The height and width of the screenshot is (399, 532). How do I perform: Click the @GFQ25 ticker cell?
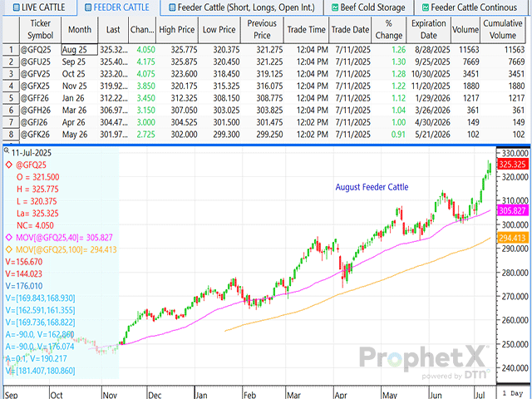coord(41,50)
